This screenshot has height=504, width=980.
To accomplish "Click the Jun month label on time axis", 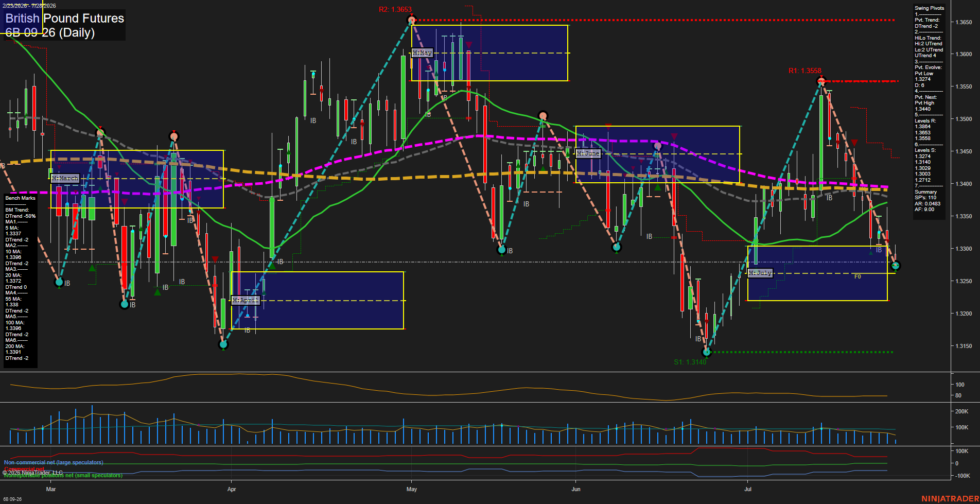I will 576,489.
